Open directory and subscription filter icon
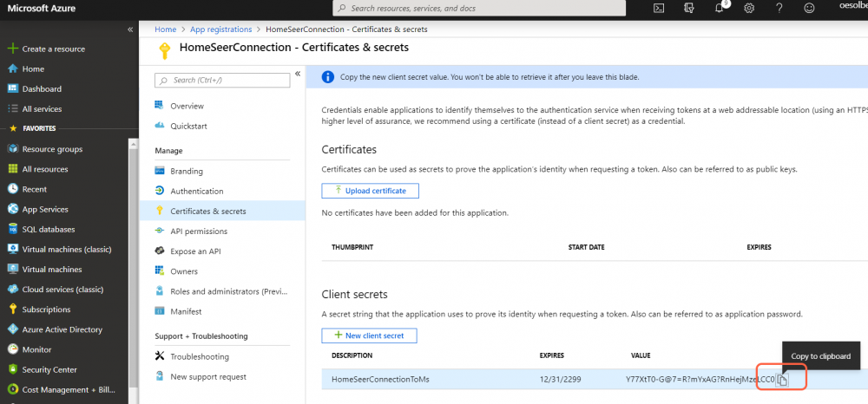 [x=689, y=8]
